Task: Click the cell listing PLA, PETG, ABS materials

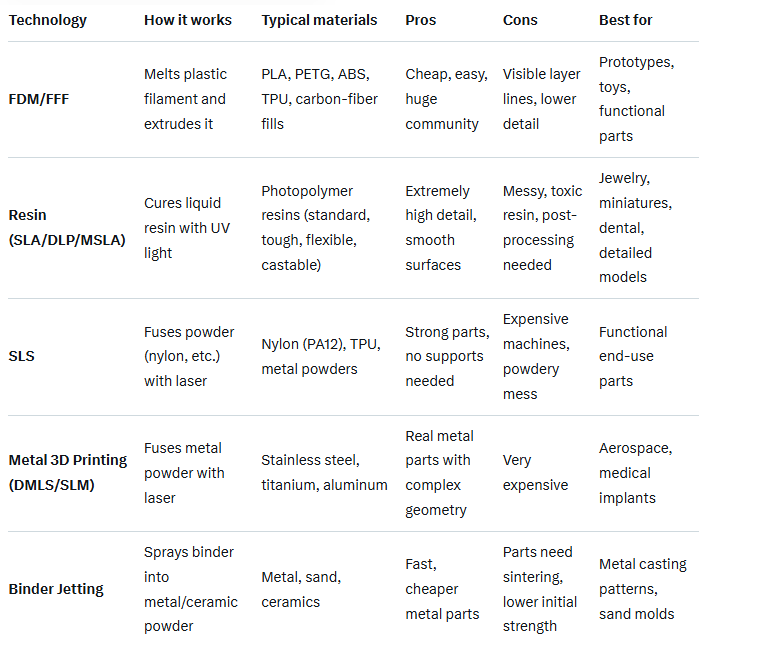Action: tap(316, 99)
